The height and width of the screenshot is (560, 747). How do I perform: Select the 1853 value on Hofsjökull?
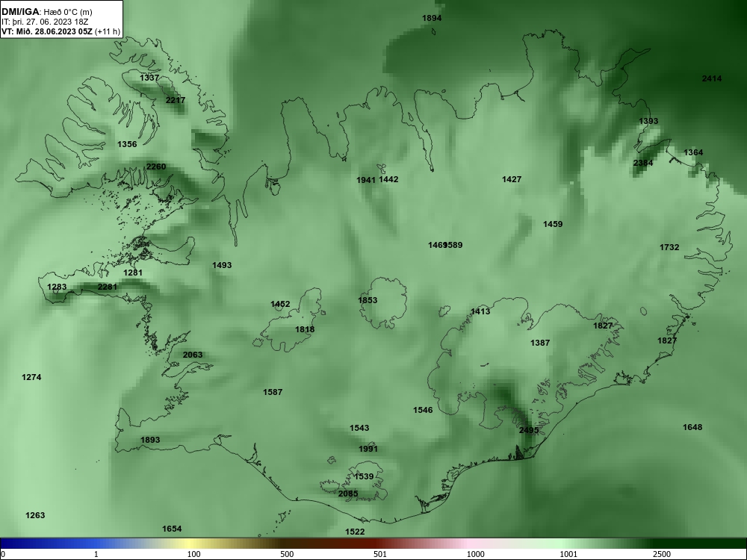coord(368,300)
